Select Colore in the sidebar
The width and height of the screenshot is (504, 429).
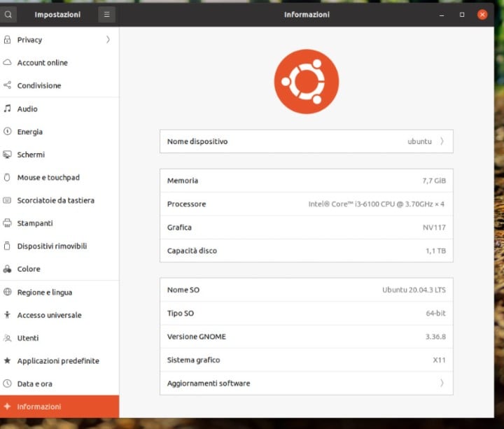tap(59, 269)
